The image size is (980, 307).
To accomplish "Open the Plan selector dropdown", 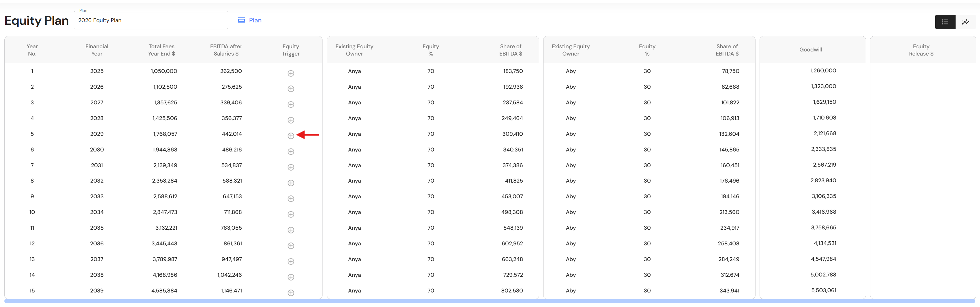I will point(151,21).
